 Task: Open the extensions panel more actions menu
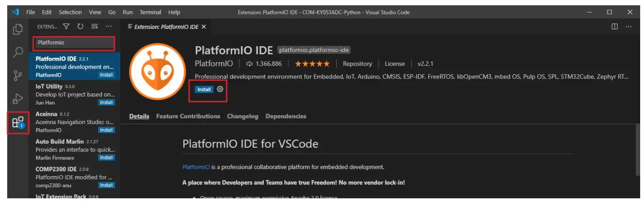(109, 26)
